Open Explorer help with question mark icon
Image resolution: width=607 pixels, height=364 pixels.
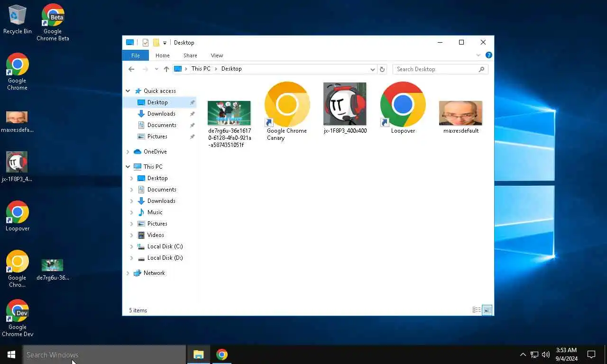pyautogui.click(x=488, y=55)
